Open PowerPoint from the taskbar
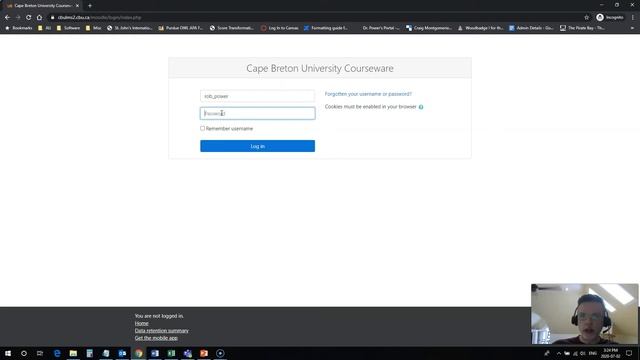Viewport: 640px width, 360px height. click(204, 353)
